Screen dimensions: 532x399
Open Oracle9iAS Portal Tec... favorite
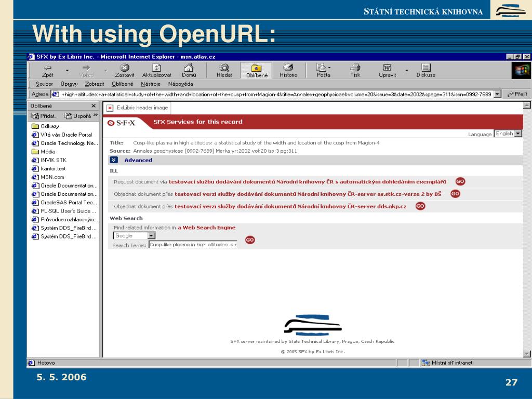click(x=64, y=203)
